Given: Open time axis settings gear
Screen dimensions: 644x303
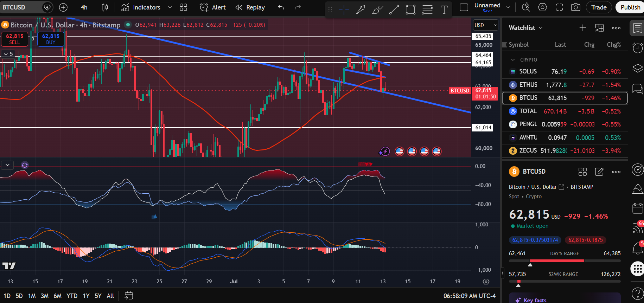Looking at the screenshot, I should pos(486,282).
